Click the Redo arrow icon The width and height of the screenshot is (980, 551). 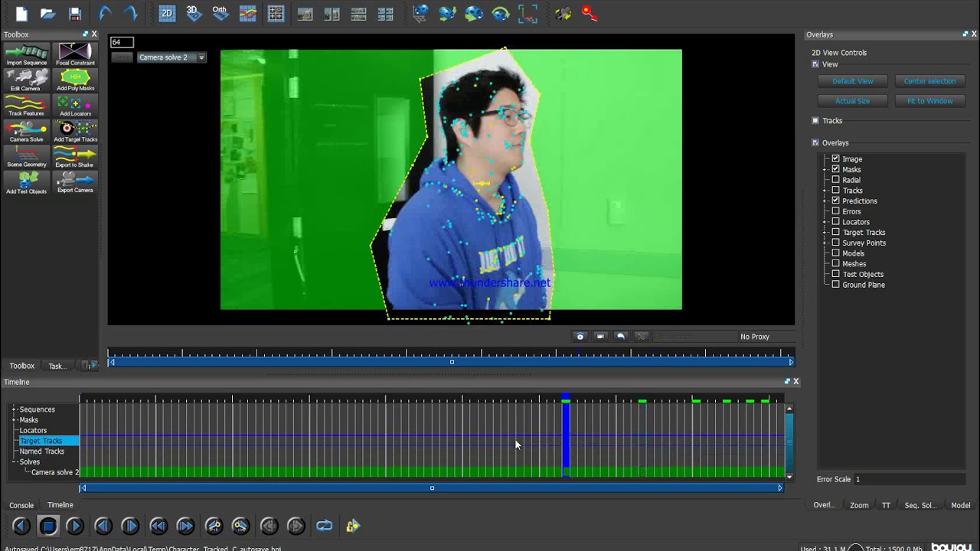coord(131,13)
